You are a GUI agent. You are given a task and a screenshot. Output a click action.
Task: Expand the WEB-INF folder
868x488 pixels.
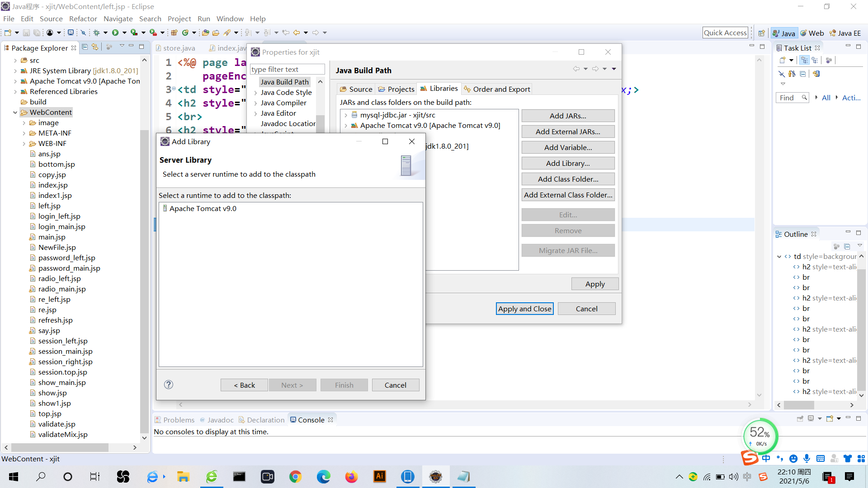(24, 144)
